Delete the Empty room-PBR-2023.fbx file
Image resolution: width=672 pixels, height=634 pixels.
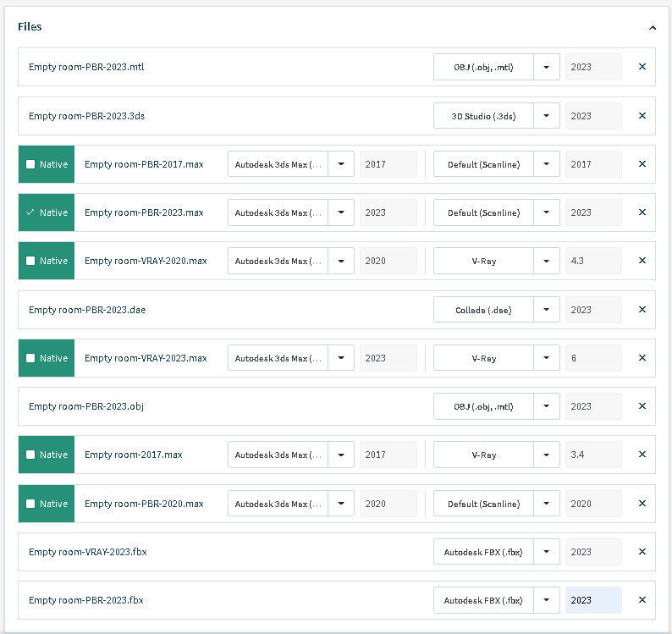[x=642, y=600]
